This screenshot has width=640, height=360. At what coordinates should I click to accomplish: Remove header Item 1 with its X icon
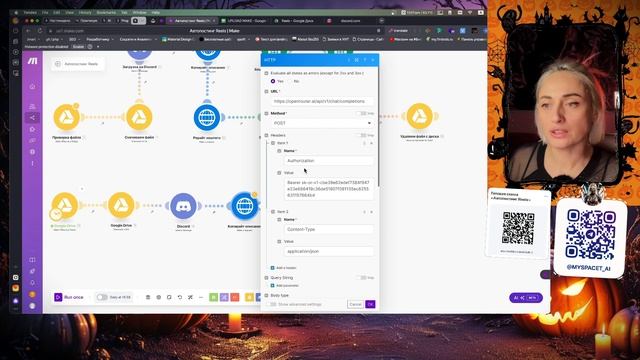point(371,143)
